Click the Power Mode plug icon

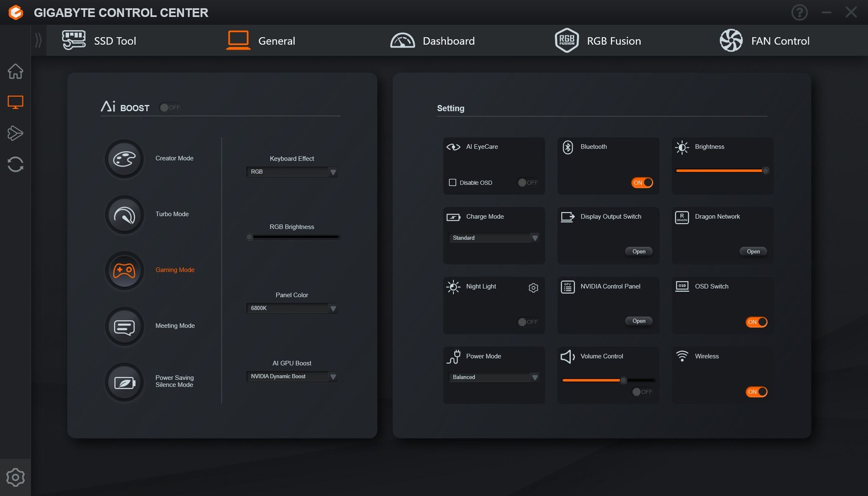[x=453, y=357]
